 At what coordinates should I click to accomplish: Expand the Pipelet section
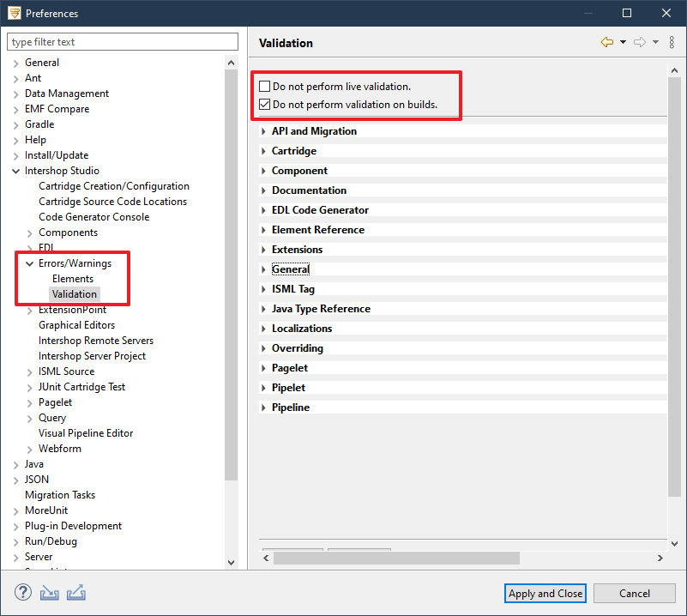pos(262,387)
